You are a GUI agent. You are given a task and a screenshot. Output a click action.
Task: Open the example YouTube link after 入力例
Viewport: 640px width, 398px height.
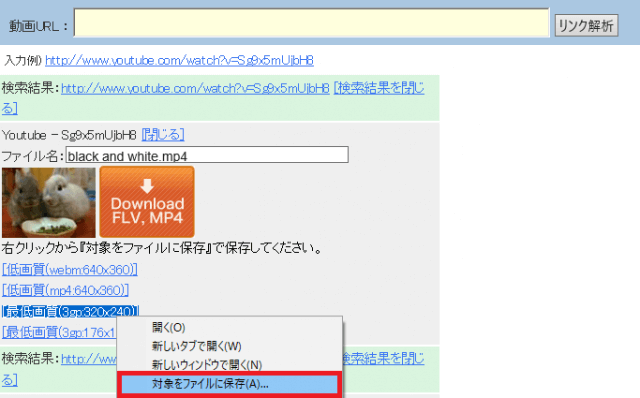coord(179,60)
